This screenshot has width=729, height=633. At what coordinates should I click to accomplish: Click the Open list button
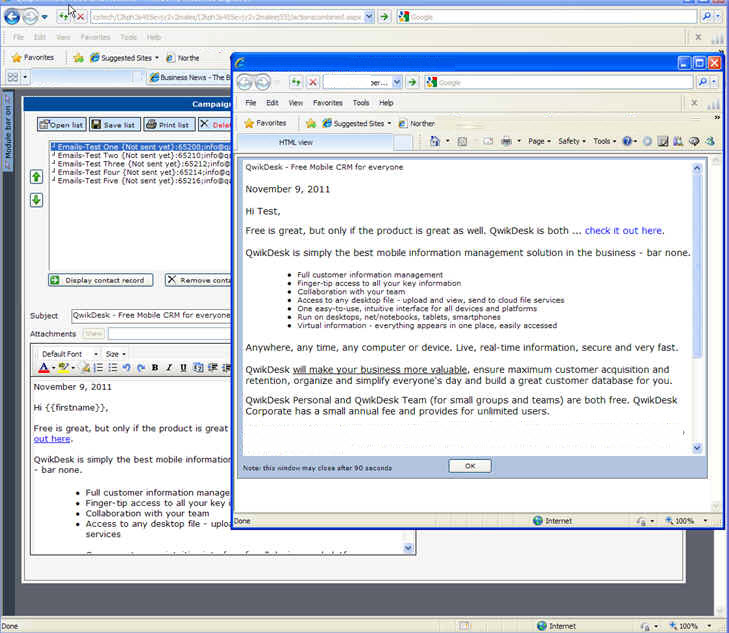[x=61, y=125]
